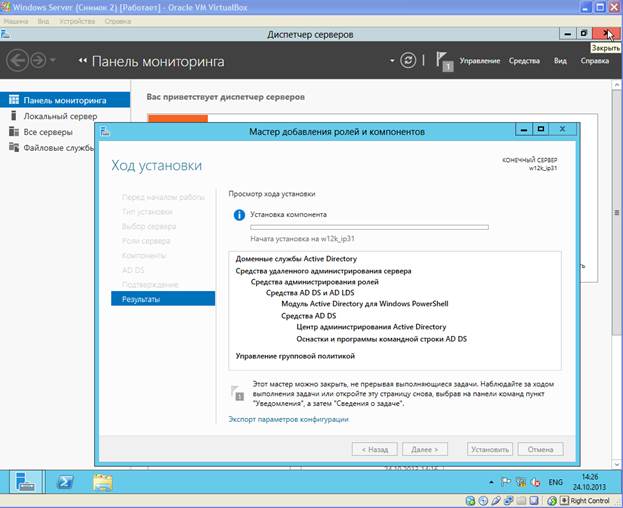This screenshot has height=508, width=623.
Task: Select Панель мониторинга in sidebar
Action: (x=65, y=100)
